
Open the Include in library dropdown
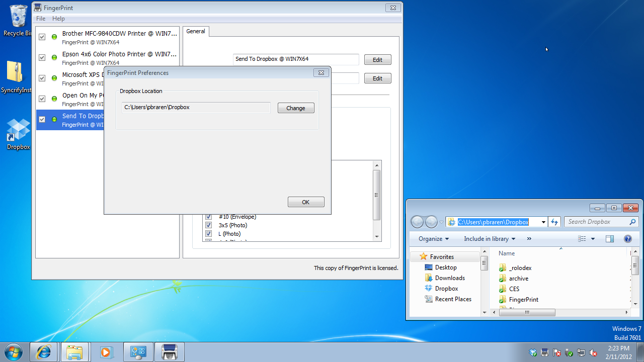pyautogui.click(x=490, y=239)
